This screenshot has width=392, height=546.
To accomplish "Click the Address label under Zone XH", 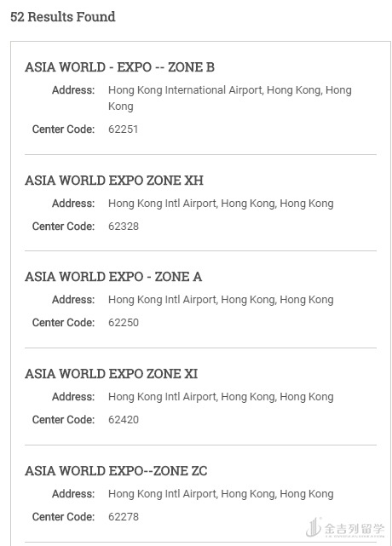I will pyautogui.click(x=73, y=204).
